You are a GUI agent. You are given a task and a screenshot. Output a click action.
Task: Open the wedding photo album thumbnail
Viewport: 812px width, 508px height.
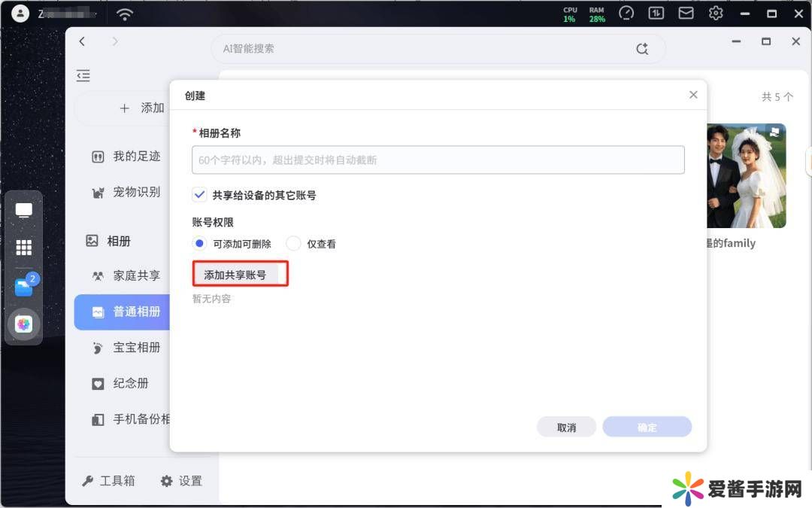tap(746, 176)
